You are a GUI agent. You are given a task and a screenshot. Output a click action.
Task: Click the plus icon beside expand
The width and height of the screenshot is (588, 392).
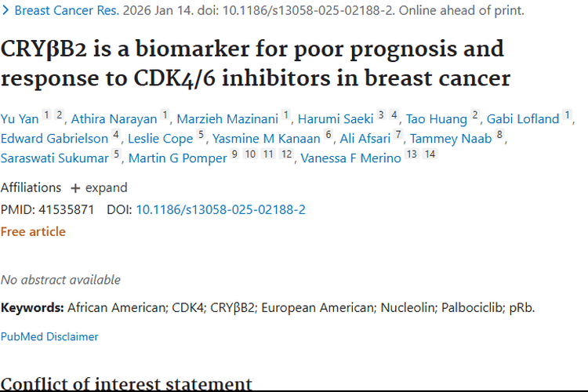tap(75, 188)
